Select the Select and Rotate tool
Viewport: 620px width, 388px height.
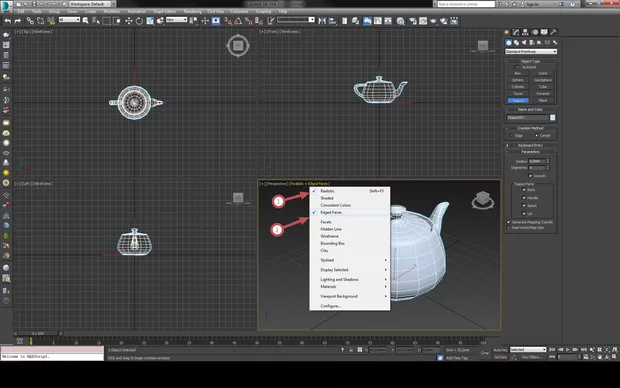(x=139, y=21)
